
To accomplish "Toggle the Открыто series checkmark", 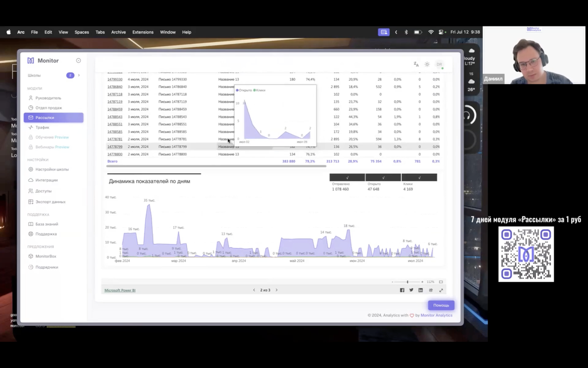I will 383,178.
